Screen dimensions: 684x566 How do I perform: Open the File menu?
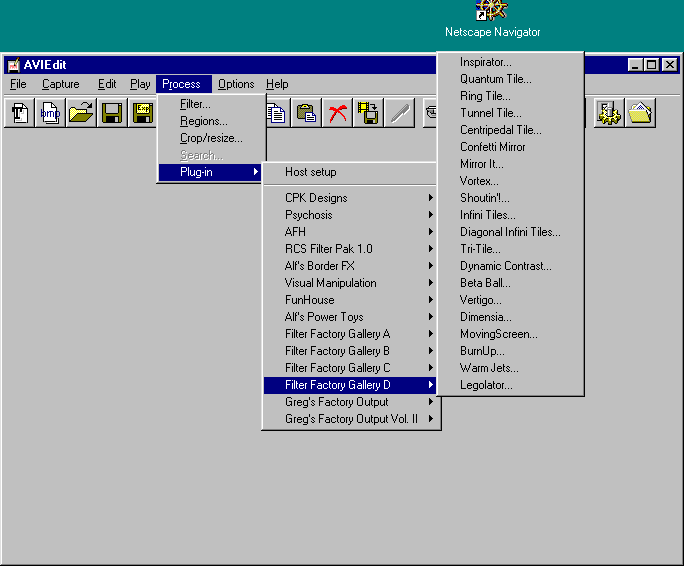pos(18,84)
